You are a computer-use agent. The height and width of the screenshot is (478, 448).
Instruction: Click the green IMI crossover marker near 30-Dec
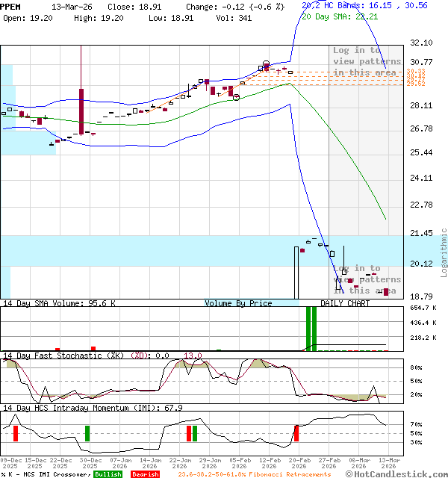[x=87, y=433]
